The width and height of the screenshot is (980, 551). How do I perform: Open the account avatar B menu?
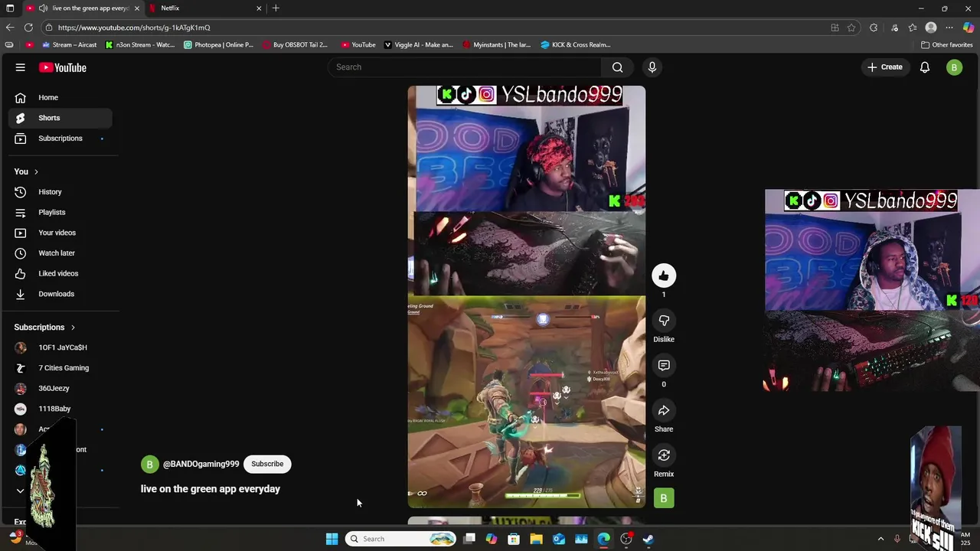click(x=954, y=67)
